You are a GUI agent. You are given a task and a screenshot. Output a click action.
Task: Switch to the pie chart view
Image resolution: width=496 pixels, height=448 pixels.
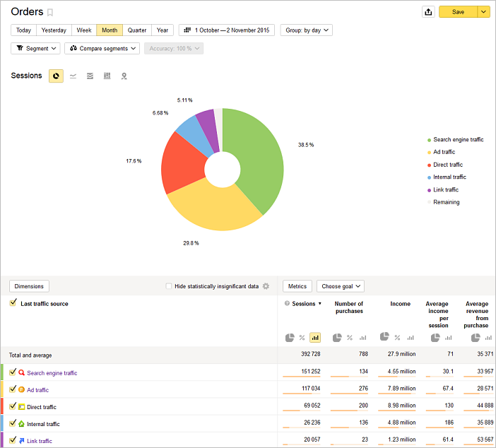pyautogui.click(x=56, y=76)
